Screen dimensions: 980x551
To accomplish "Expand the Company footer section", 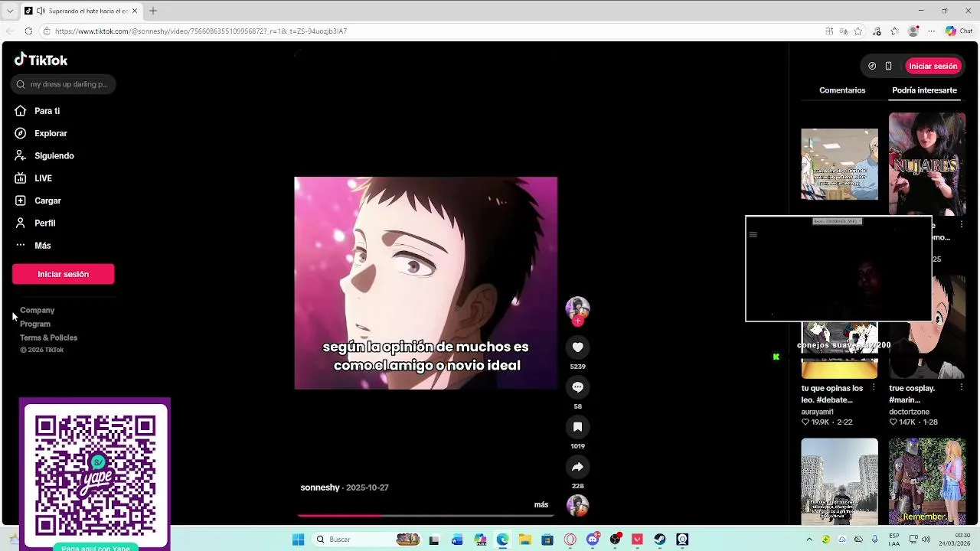I will coord(38,310).
